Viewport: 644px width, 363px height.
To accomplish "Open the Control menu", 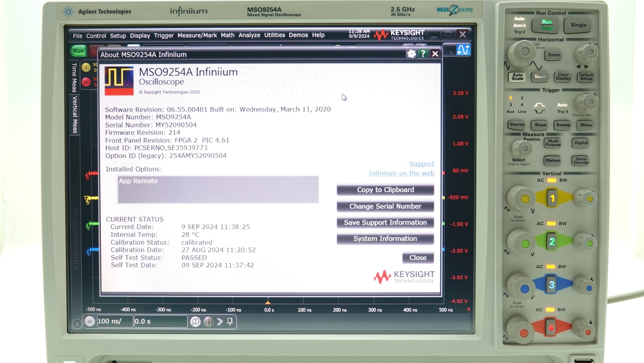I will (96, 36).
